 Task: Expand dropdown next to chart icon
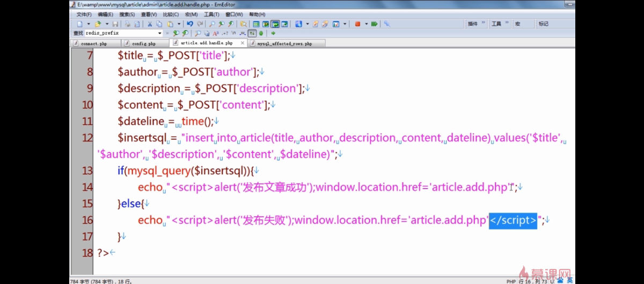coord(345,24)
